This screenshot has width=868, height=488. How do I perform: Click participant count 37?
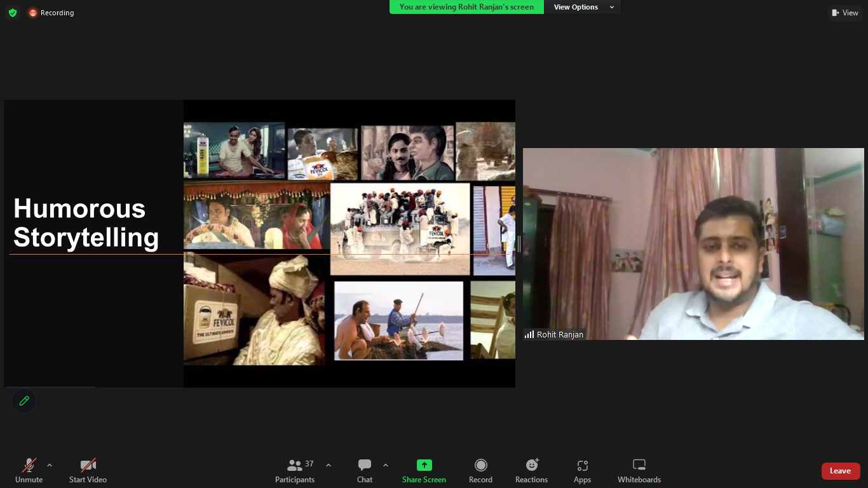309,464
